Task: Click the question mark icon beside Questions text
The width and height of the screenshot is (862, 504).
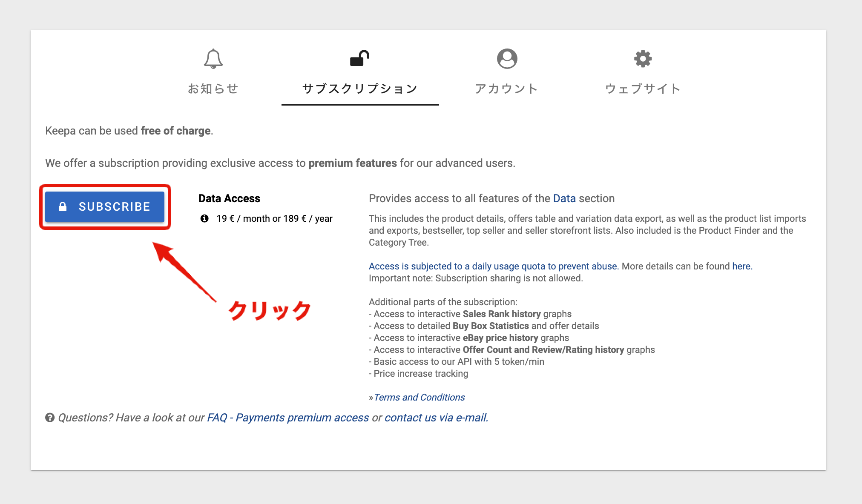Action: [50, 417]
